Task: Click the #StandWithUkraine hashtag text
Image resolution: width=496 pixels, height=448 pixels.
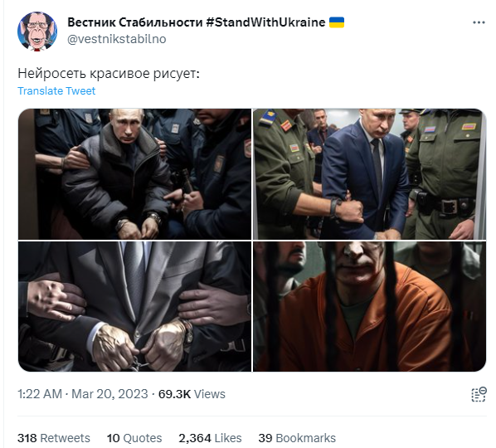Action: click(x=265, y=22)
